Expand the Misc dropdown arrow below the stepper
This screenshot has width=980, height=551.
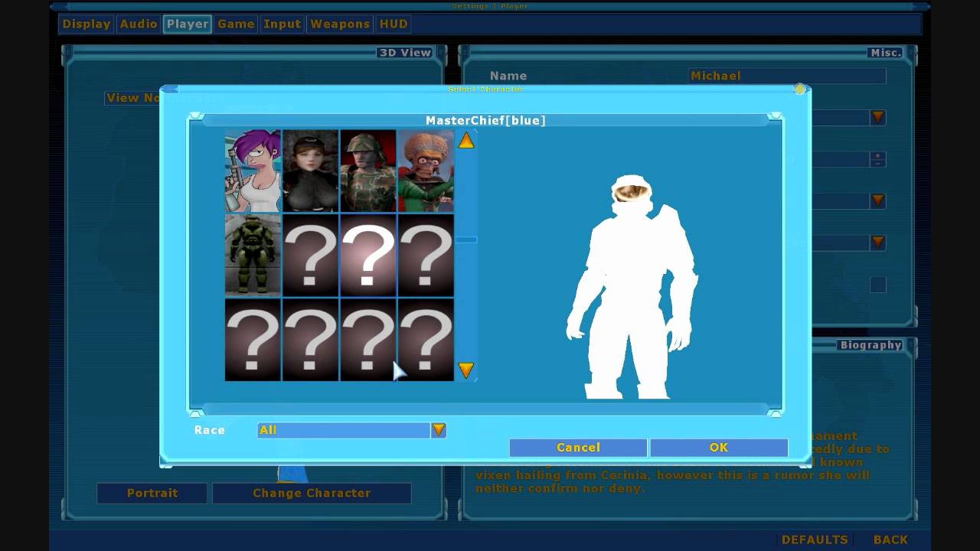pos(878,201)
